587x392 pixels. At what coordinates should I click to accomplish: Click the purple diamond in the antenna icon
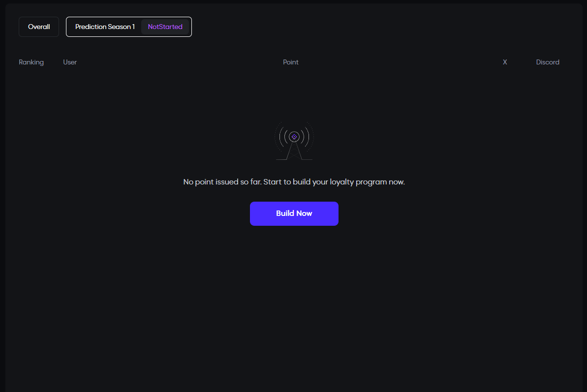[294, 137]
